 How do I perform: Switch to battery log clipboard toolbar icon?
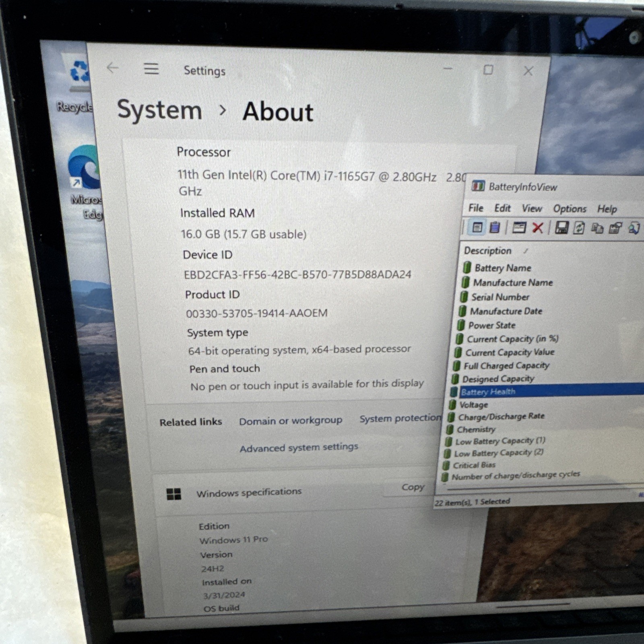(x=495, y=228)
